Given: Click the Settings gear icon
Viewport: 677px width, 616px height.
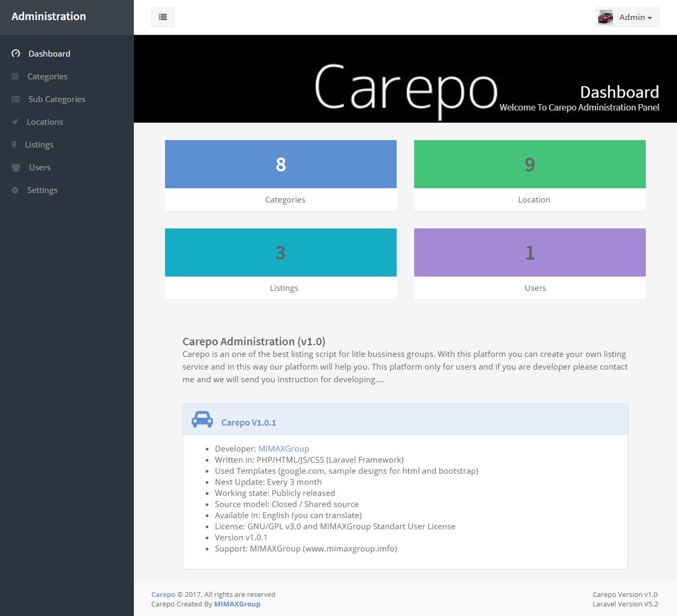Looking at the screenshot, I should [x=15, y=190].
